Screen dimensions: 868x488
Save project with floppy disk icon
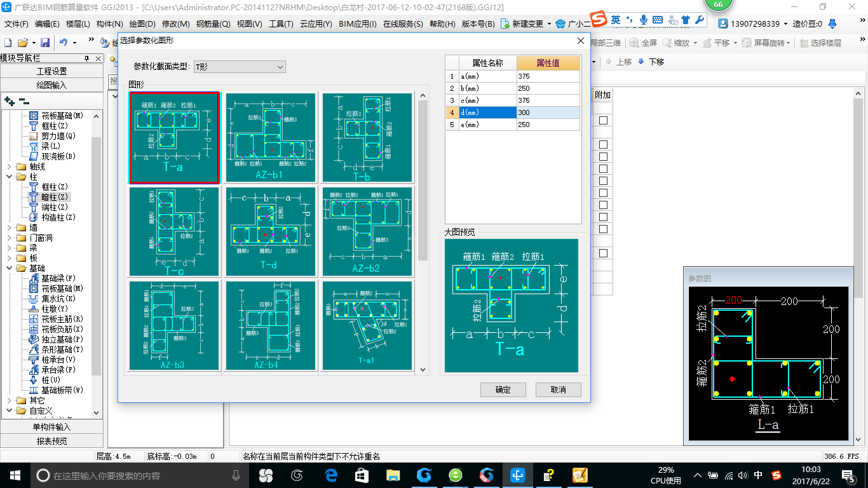pos(45,43)
